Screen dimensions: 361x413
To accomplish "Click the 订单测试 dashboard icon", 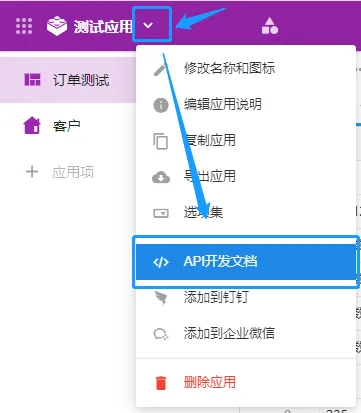I will pyautogui.click(x=32, y=80).
